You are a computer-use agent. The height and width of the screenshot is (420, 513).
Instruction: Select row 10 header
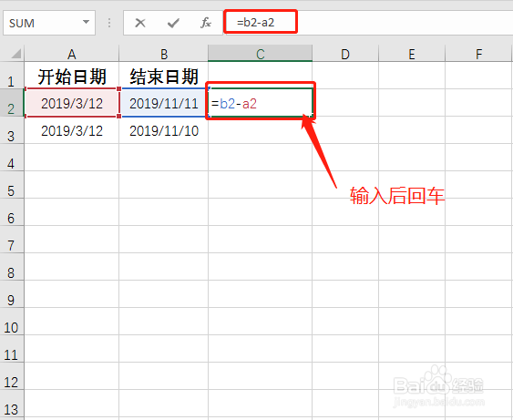12,322
